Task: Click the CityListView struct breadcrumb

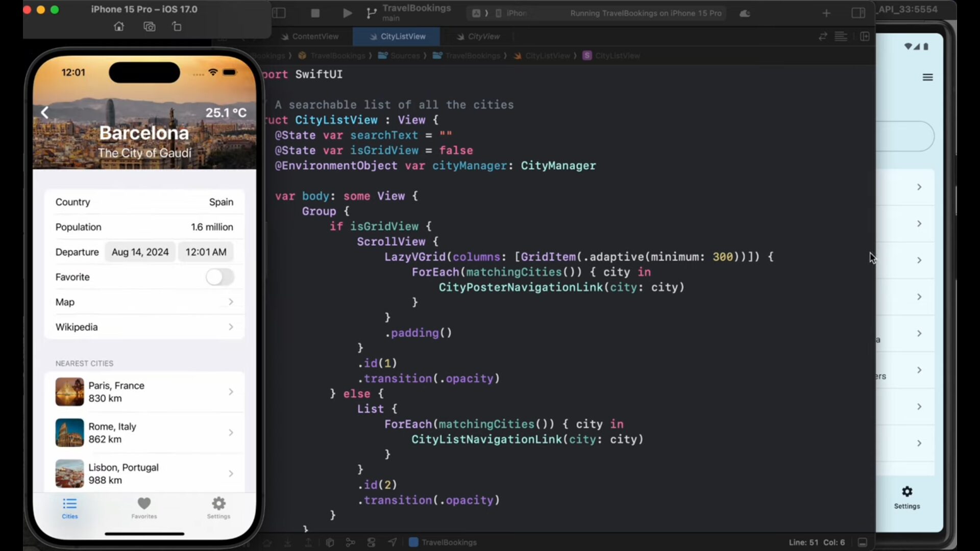Action: tap(611, 56)
